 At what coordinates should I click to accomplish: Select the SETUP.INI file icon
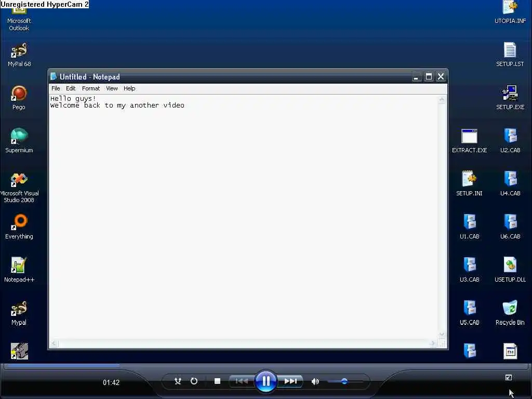pos(469,183)
